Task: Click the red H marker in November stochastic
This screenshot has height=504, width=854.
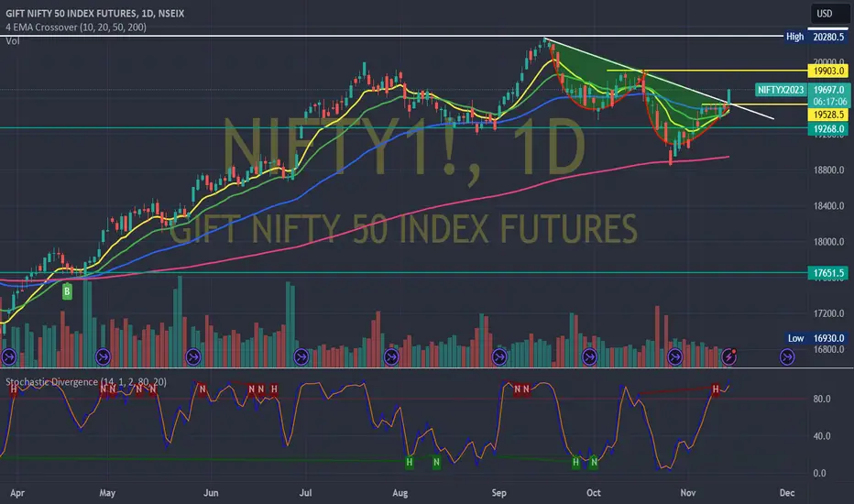Action: pyautogui.click(x=716, y=389)
